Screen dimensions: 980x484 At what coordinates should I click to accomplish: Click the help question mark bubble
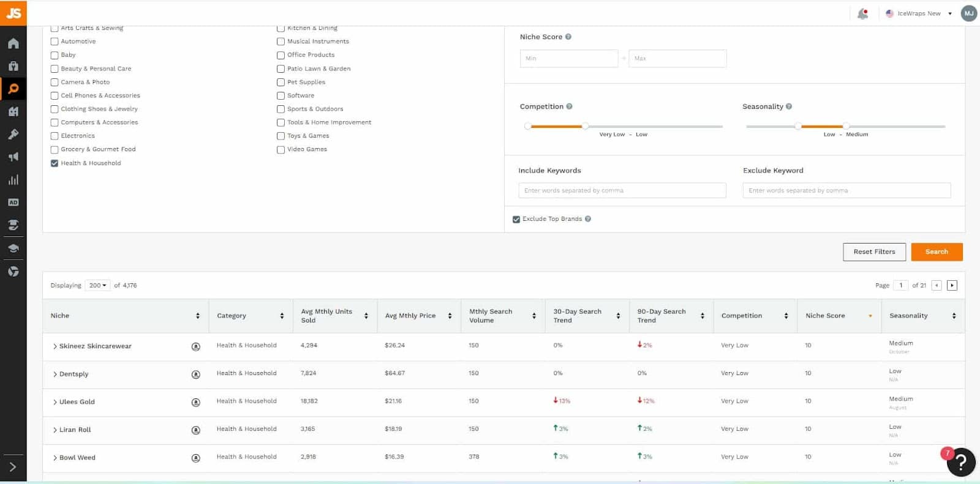960,463
